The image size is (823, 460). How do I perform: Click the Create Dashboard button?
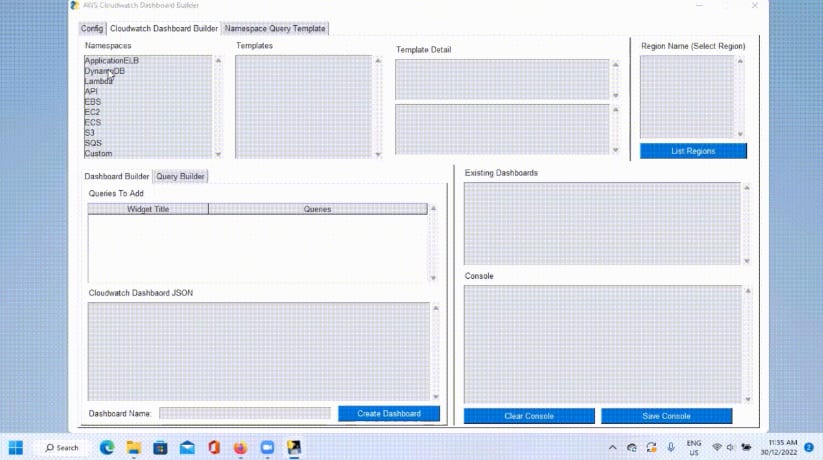[x=389, y=413]
